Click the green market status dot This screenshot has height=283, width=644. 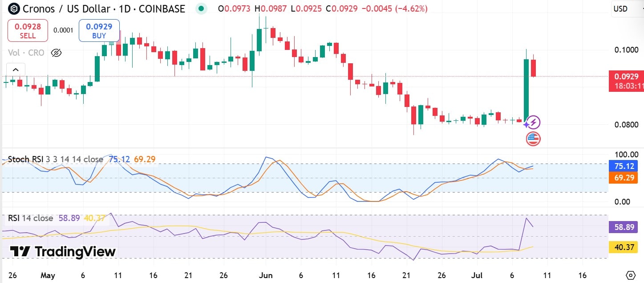click(x=202, y=8)
